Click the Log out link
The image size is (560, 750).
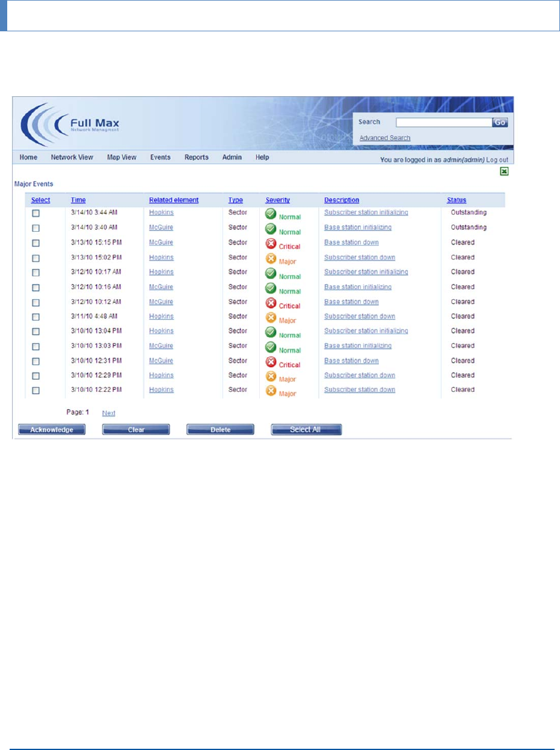(497, 160)
